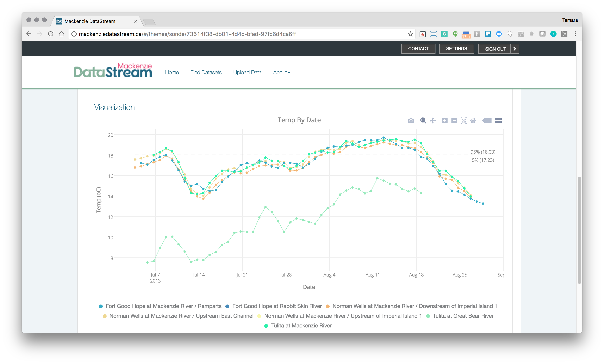Expand the About navigation dropdown menu

282,72
